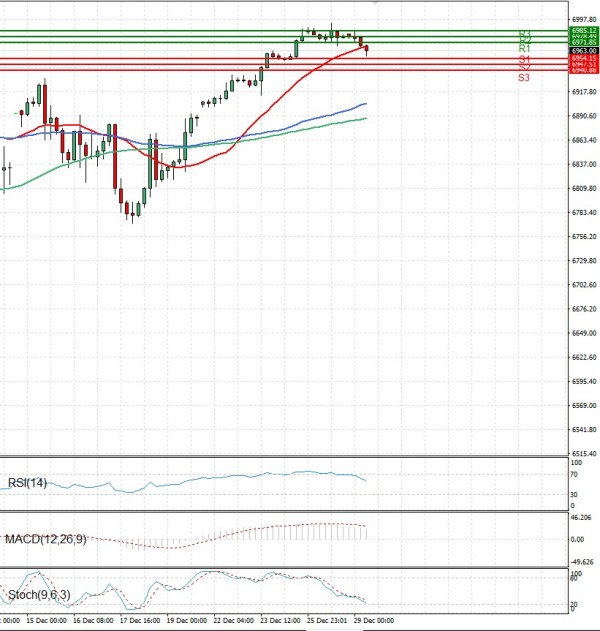Click the 29 Dec 00:00 time axis label
This screenshot has width=600, height=631.
pyautogui.click(x=374, y=621)
